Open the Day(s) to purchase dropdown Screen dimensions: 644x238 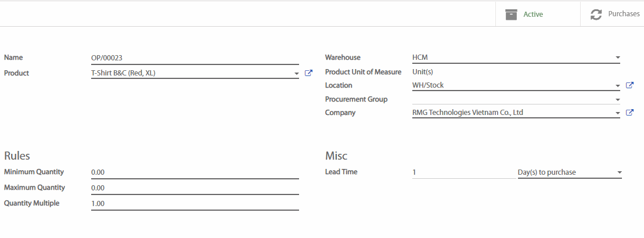coord(569,172)
